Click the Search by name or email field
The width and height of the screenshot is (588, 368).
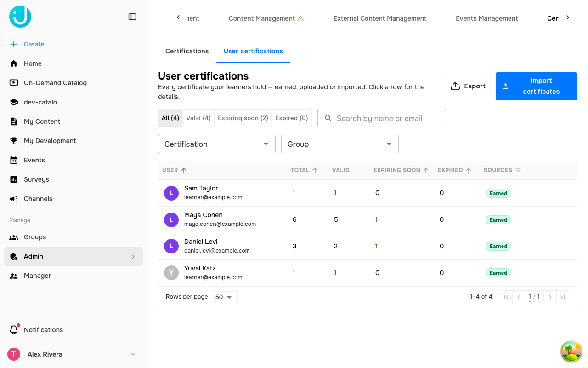click(x=382, y=118)
